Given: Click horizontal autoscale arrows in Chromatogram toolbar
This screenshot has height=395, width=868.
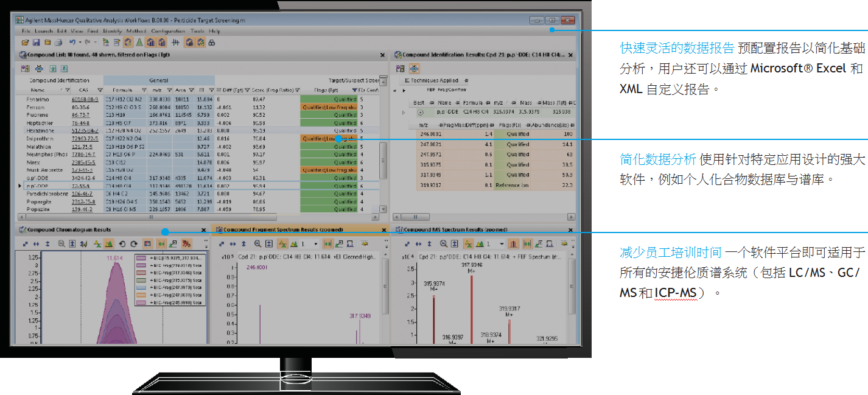Looking at the screenshot, I should (36, 243).
